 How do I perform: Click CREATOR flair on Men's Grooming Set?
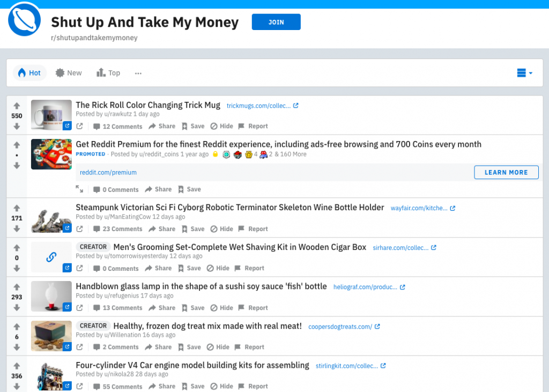pyautogui.click(x=93, y=247)
